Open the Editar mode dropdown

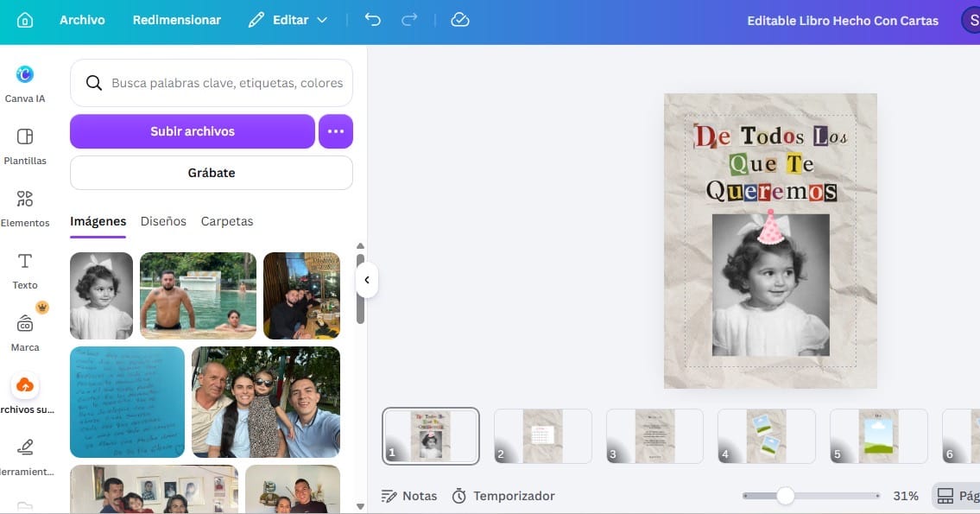click(288, 20)
